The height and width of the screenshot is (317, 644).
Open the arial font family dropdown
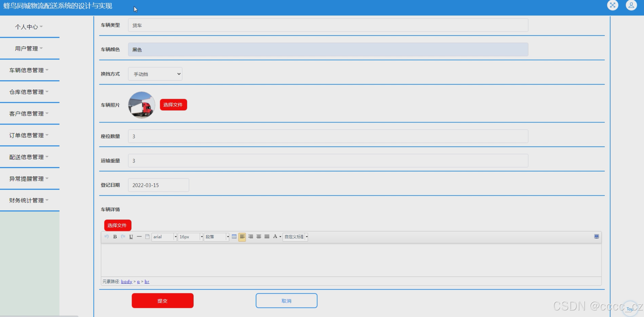pyautogui.click(x=164, y=237)
